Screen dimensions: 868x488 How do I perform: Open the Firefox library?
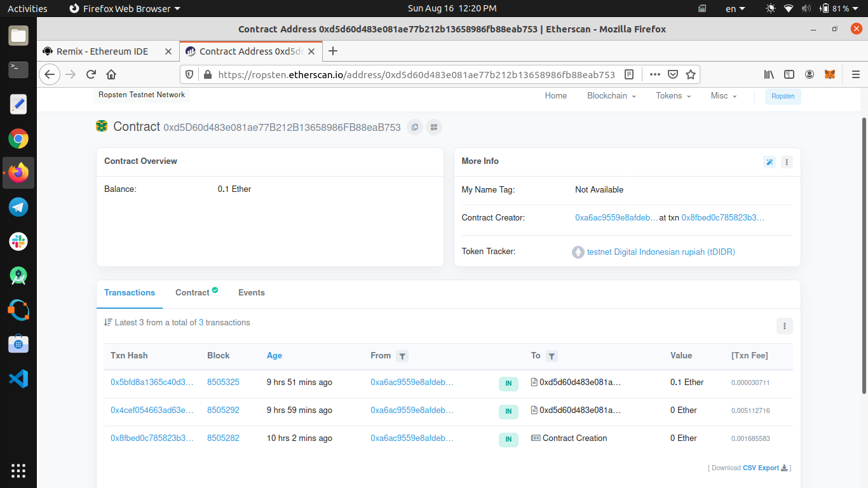point(769,74)
